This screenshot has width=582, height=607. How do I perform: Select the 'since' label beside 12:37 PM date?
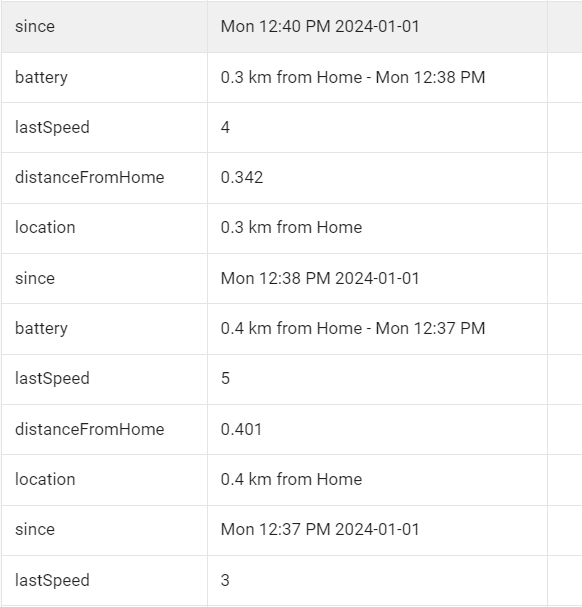click(x=35, y=530)
